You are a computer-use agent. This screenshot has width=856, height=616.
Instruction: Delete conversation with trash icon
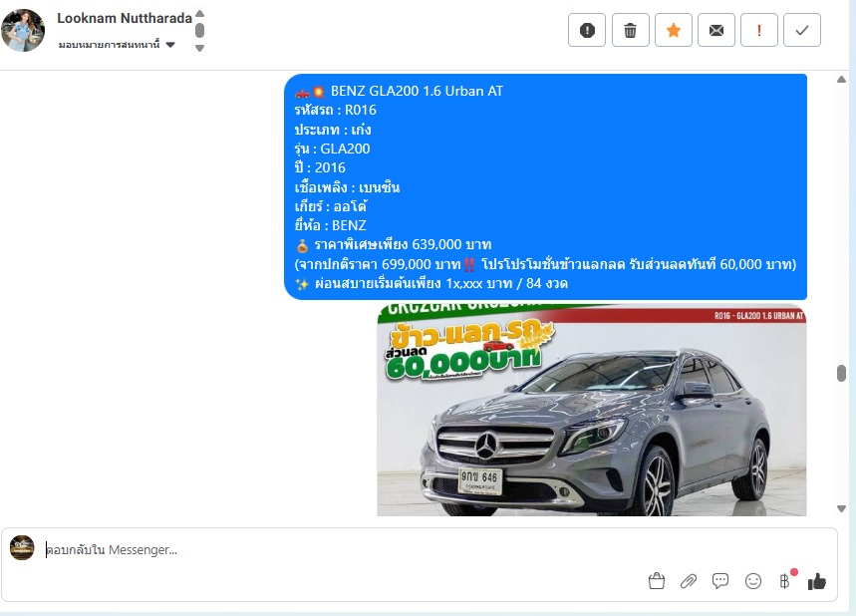click(630, 30)
